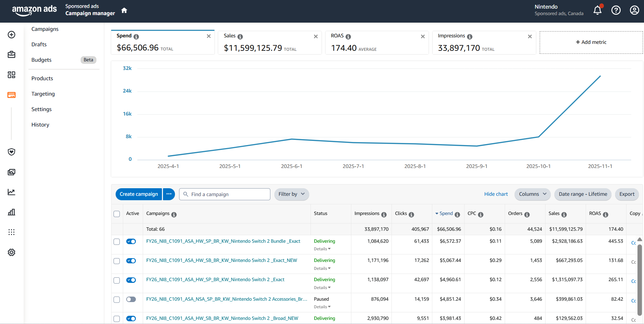The image size is (644, 324).
Task: Open the settings gear icon in the sidebar
Action: point(12,252)
